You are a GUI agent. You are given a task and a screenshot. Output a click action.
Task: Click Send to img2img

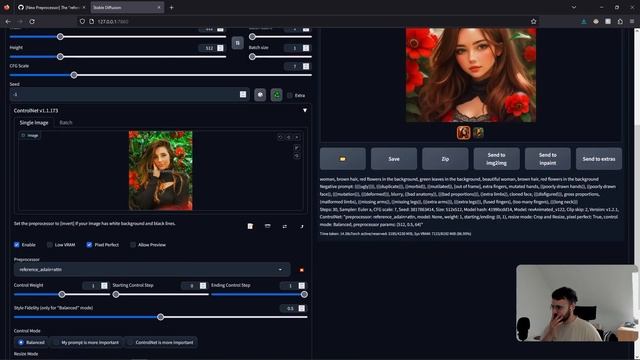(496, 159)
